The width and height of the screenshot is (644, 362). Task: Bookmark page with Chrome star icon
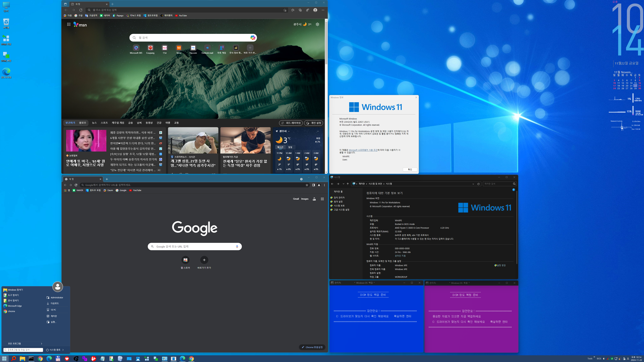coord(307,185)
